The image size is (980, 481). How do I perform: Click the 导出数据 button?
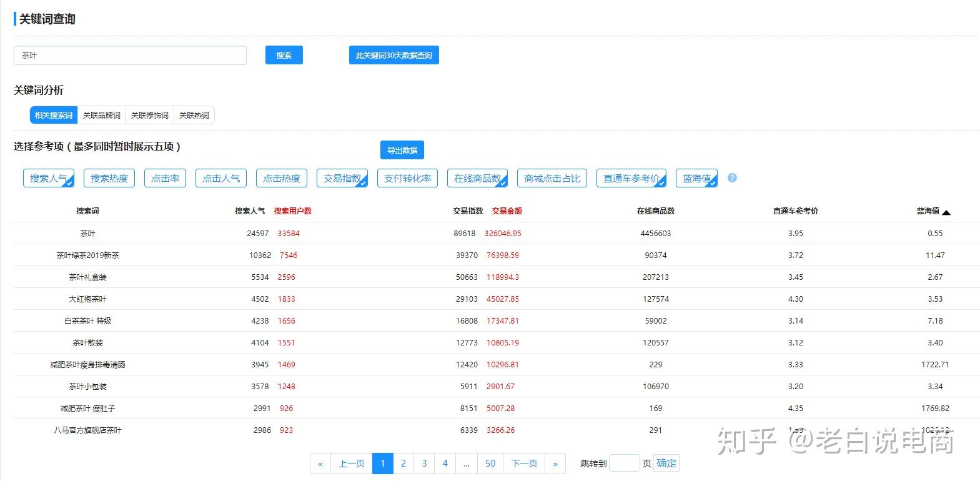pos(402,150)
